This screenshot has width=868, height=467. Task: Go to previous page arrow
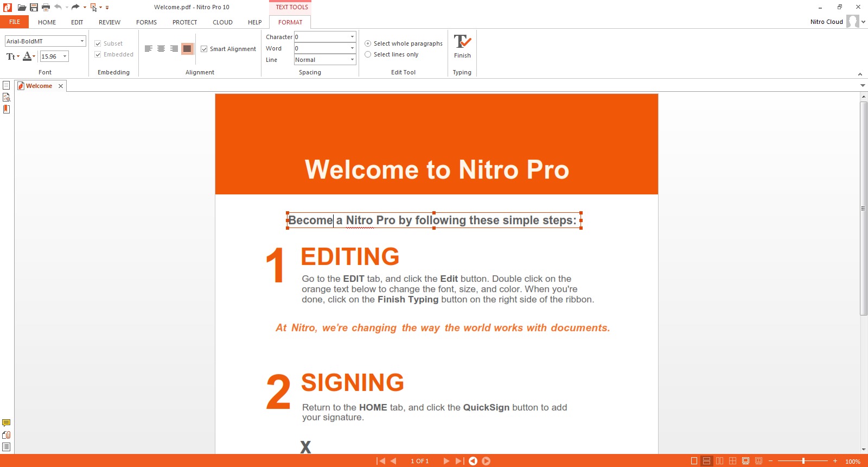pos(393,461)
